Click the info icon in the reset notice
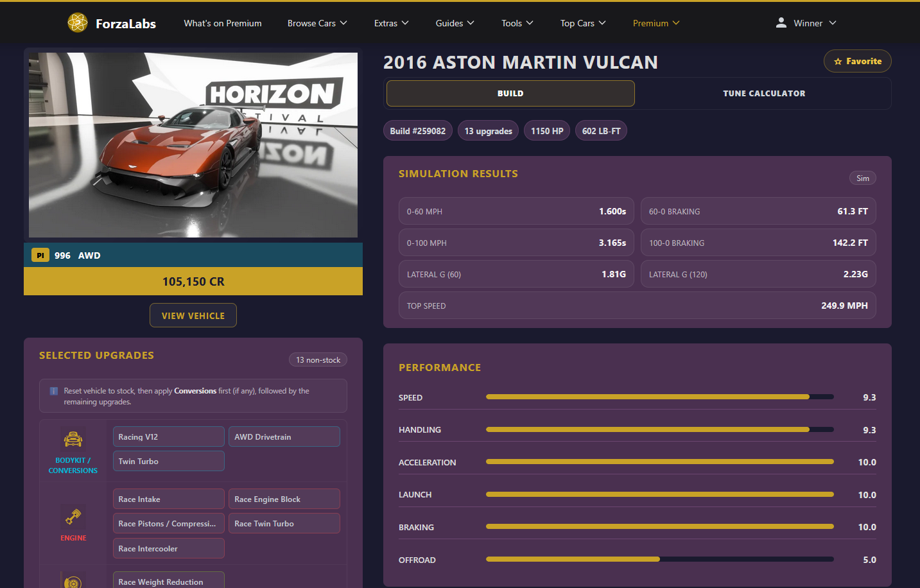920x588 pixels. click(54, 391)
